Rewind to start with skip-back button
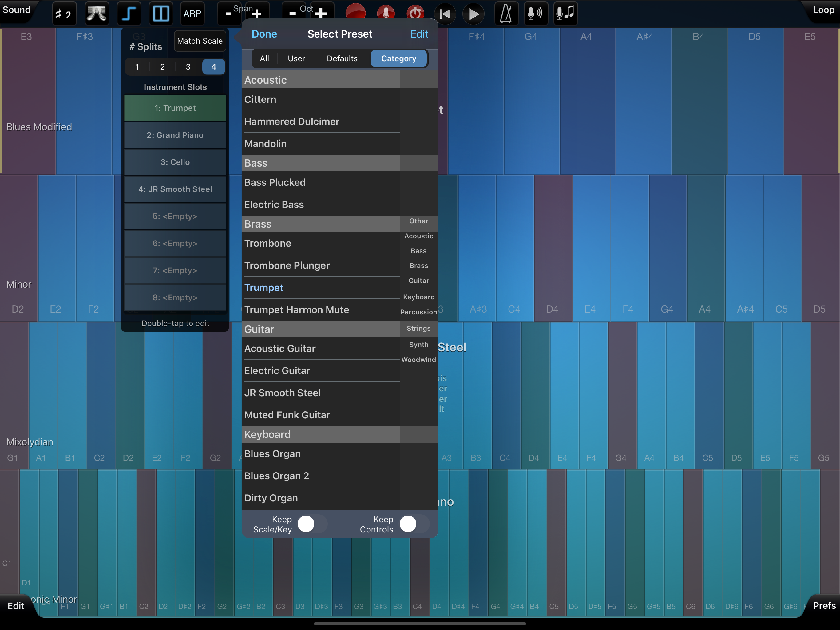 [445, 14]
